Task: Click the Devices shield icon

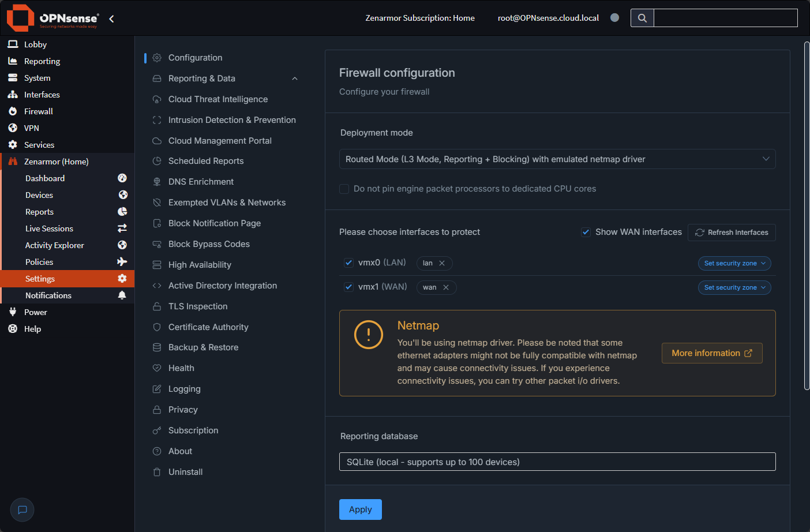Action: click(122, 194)
